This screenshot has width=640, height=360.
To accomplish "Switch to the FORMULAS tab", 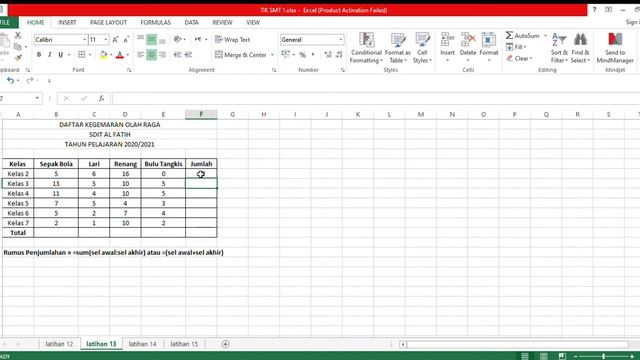I will [156, 22].
